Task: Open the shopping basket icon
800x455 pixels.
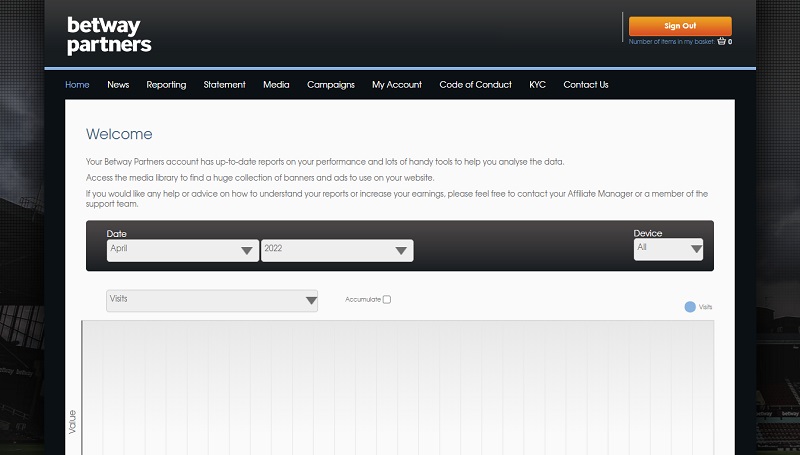Action: coord(721,41)
